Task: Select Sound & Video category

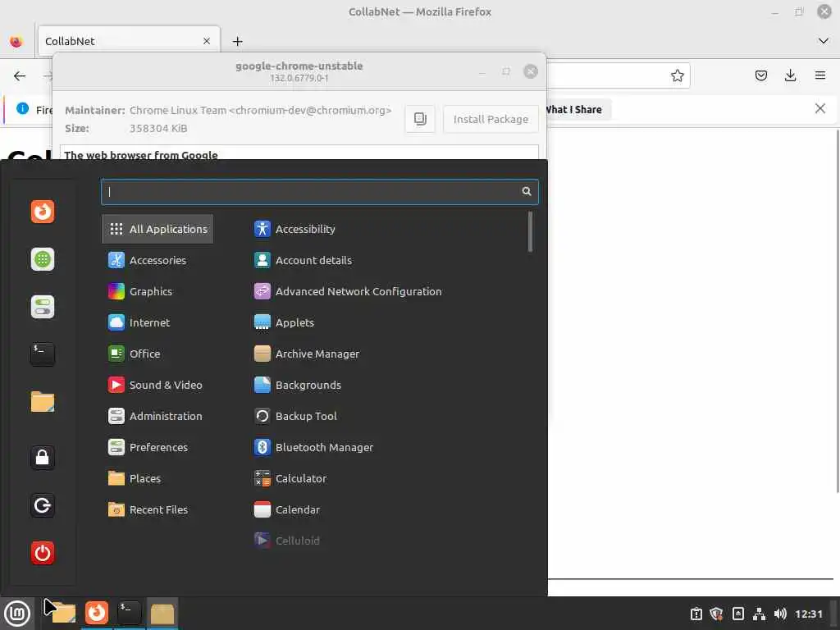Action: pyautogui.click(x=157, y=386)
